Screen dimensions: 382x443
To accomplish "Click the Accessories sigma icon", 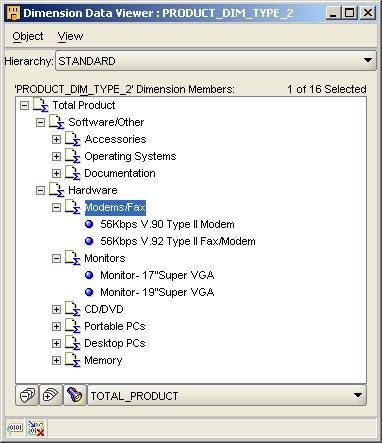I will tap(73, 139).
